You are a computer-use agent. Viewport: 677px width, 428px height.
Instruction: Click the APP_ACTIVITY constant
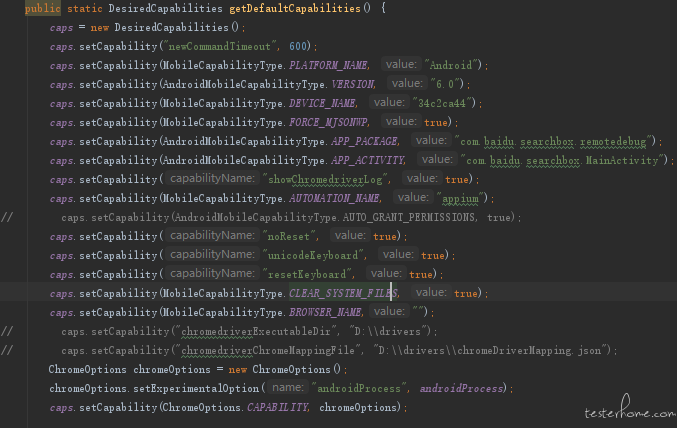(x=368, y=160)
